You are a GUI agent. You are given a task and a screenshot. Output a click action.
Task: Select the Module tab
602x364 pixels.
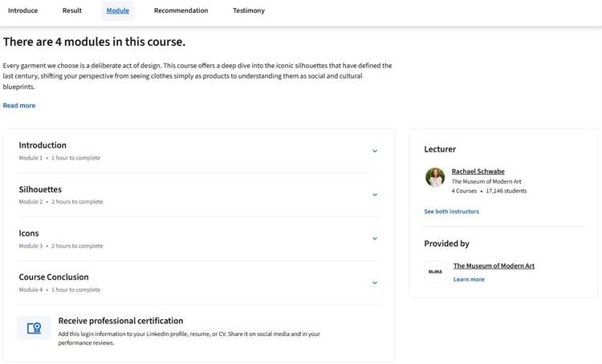[118, 10]
